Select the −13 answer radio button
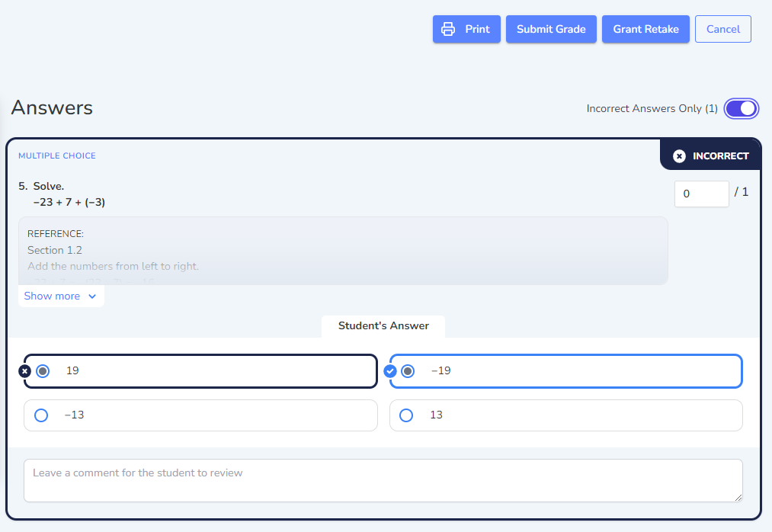Viewport: 772px width, 532px height. [41, 415]
